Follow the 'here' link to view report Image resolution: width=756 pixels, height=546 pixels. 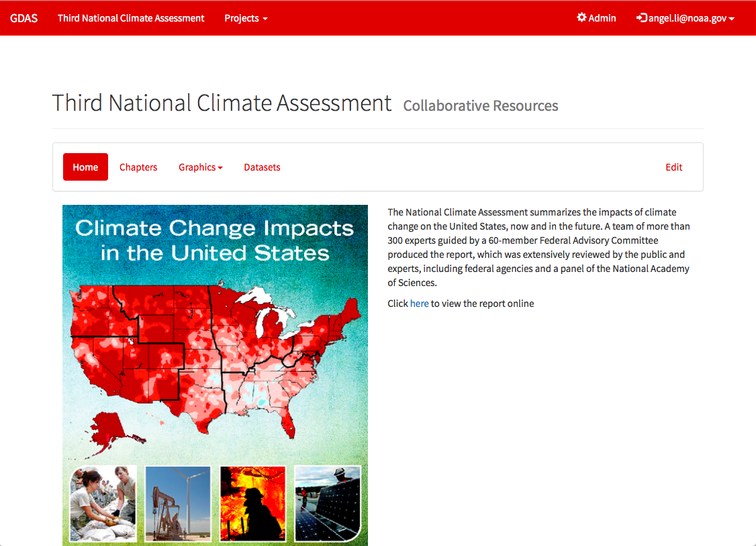pos(419,304)
